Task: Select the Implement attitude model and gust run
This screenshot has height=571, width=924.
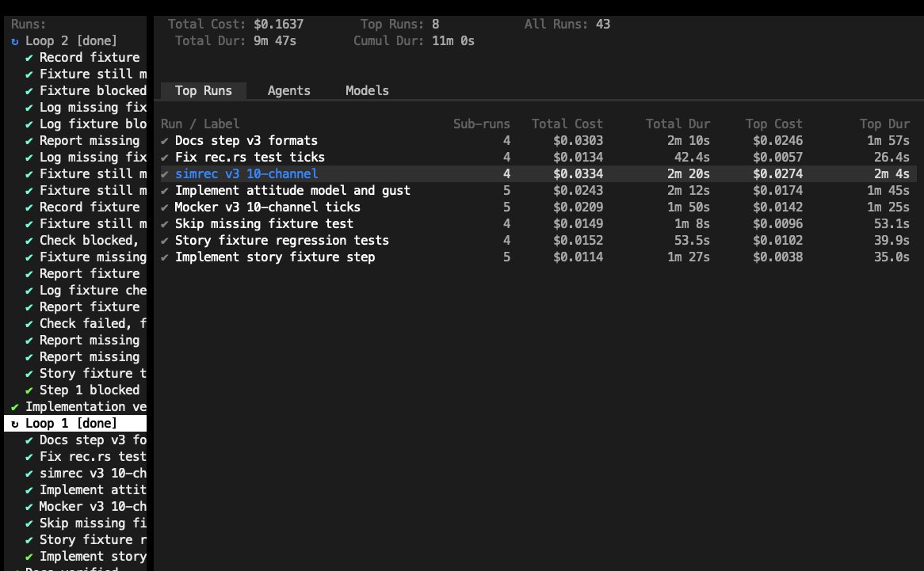Action: point(292,190)
